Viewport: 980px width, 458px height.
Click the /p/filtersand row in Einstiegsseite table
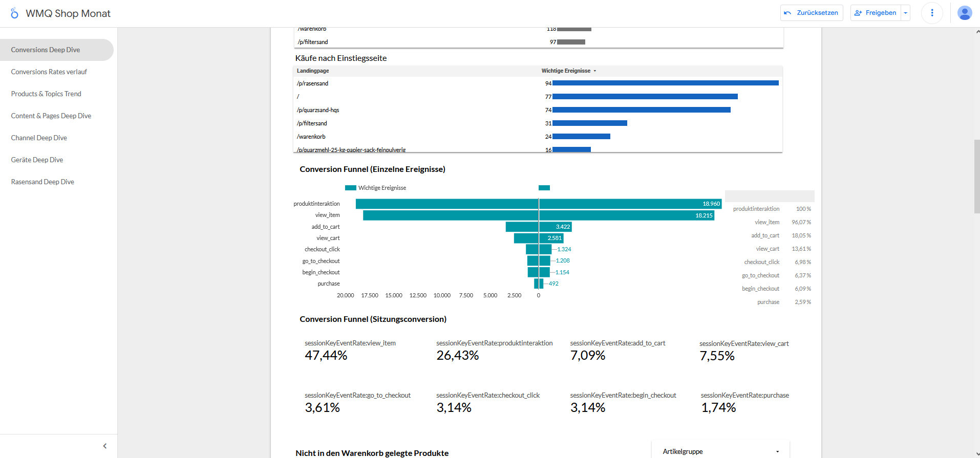click(x=538, y=123)
